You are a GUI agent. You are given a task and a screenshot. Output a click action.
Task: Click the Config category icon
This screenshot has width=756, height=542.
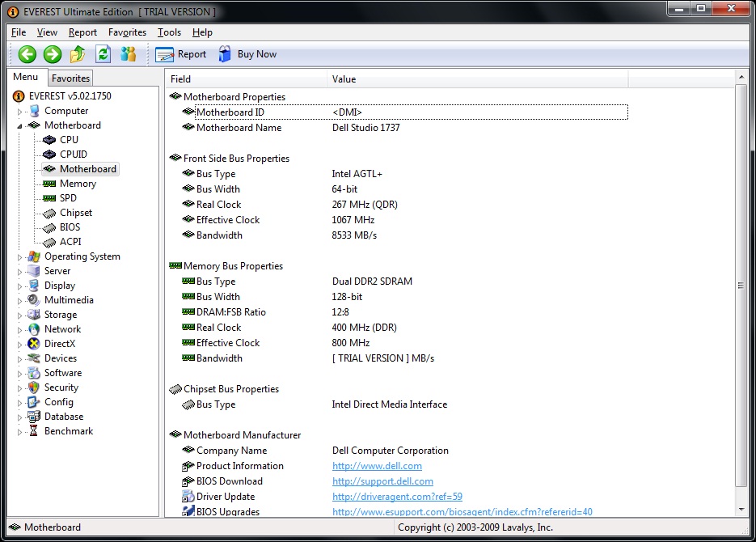click(34, 402)
